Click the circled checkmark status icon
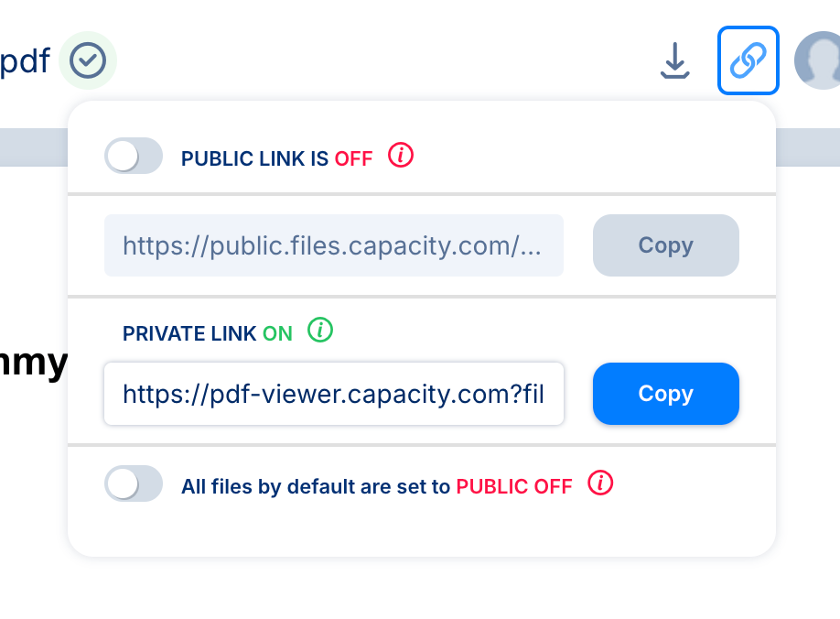The width and height of the screenshot is (840, 619). tap(88, 60)
